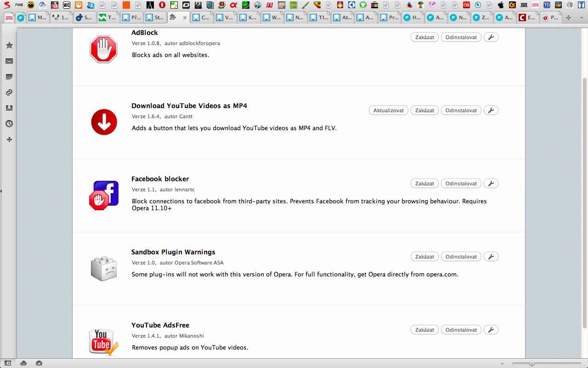588x368 pixels.
Task: Open the POOH bookmark in bookmarks bar
Action: coord(19,5)
